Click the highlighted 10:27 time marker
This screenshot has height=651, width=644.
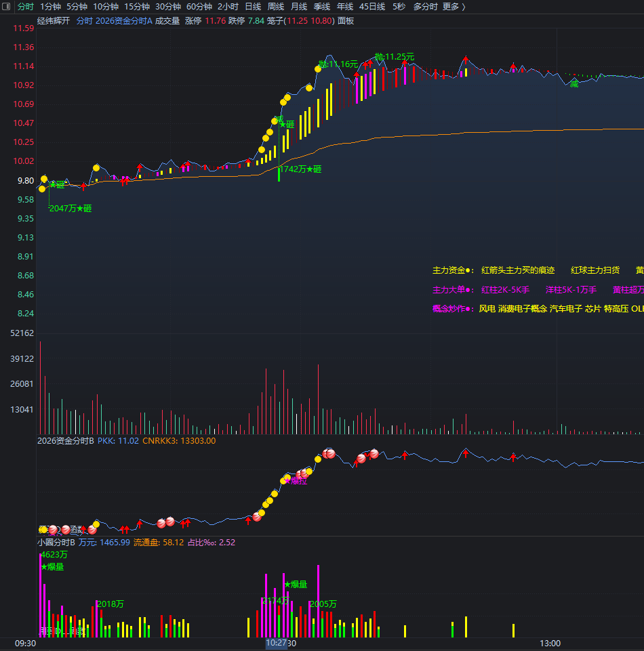coord(277,643)
